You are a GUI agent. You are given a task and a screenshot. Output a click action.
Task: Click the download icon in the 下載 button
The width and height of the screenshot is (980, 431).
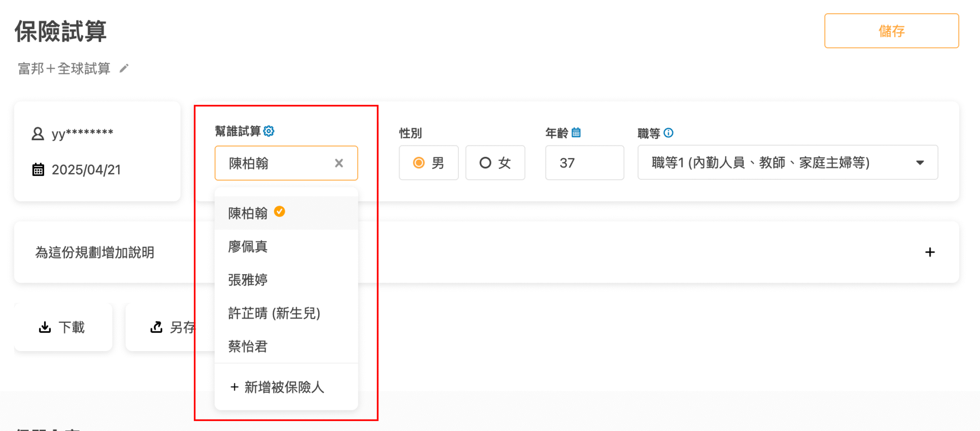tap(45, 327)
